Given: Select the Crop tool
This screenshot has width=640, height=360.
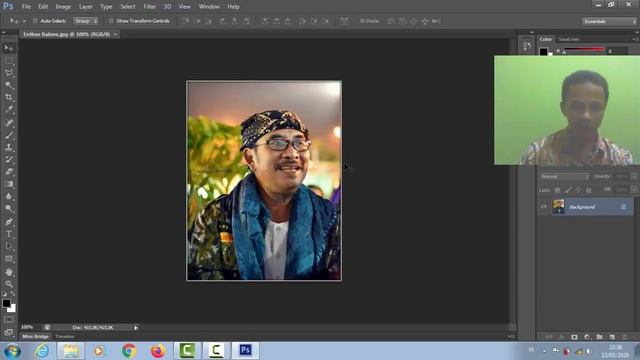Looking at the screenshot, I should [9, 98].
